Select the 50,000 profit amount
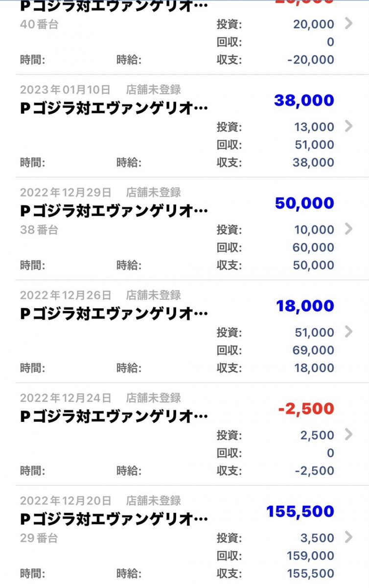The height and width of the screenshot is (588, 369). (304, 203)
